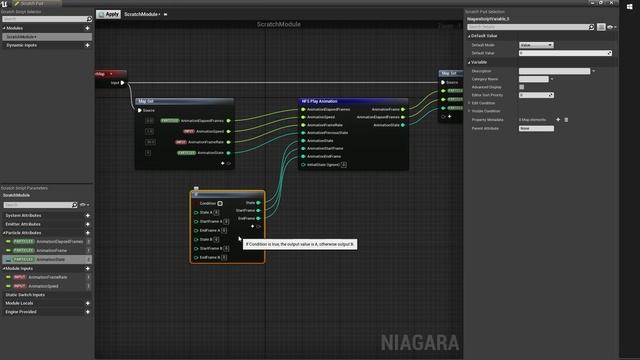Image resolution: width=640 pixels, height=360 pixels.
Task: Add an Engine Provided parameter
Action: click(87, 312)
